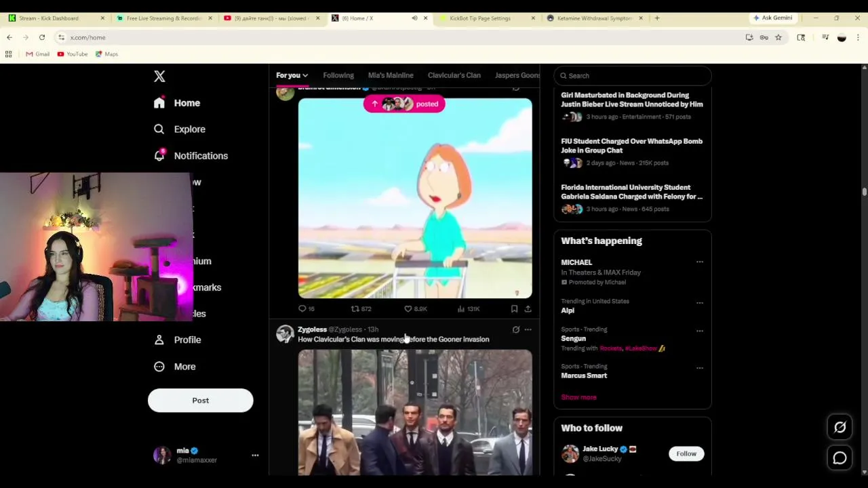Open Zygoless profile name

click(312, 329)
